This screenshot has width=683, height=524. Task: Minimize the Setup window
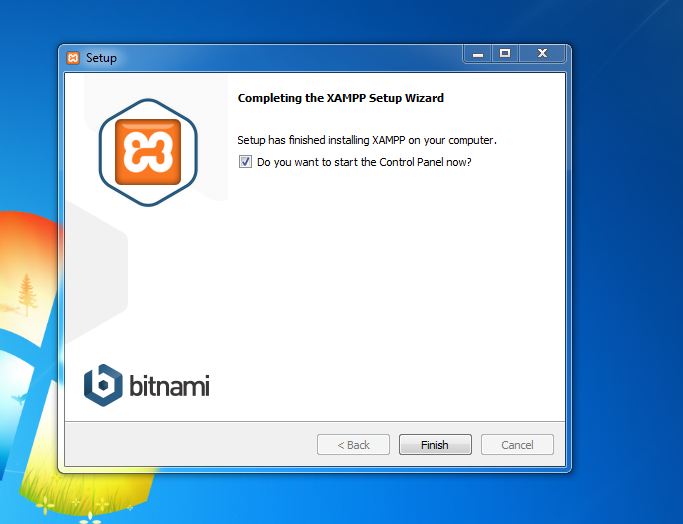478,54
